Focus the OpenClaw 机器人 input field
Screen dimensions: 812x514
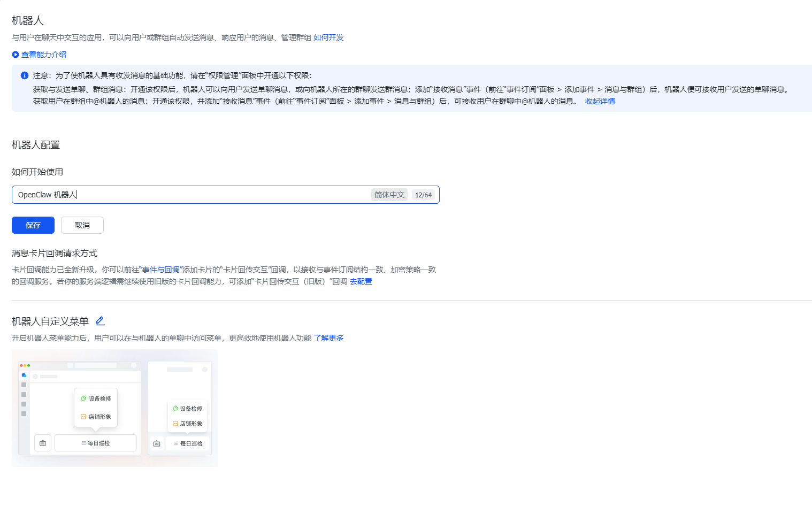tap(187, 195)
